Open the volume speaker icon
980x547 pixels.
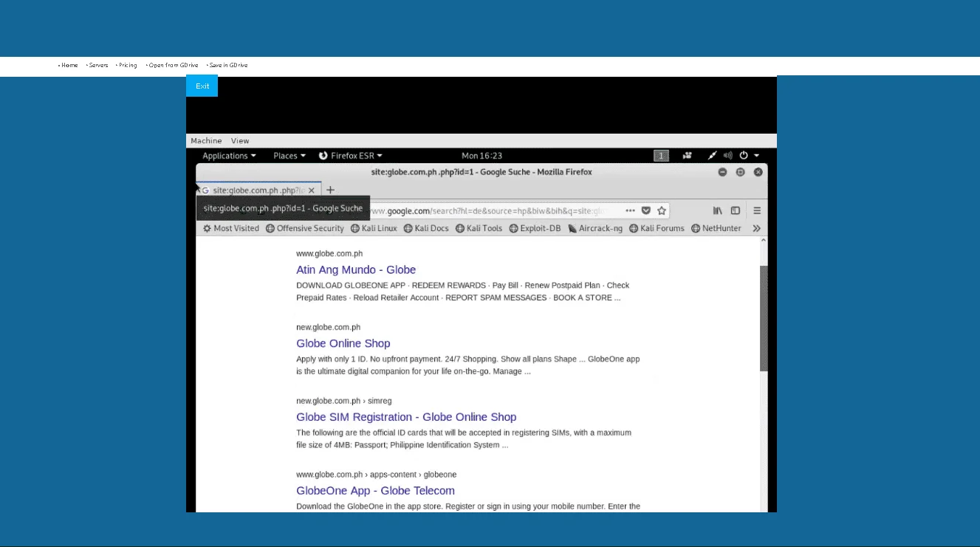point(728,156)
